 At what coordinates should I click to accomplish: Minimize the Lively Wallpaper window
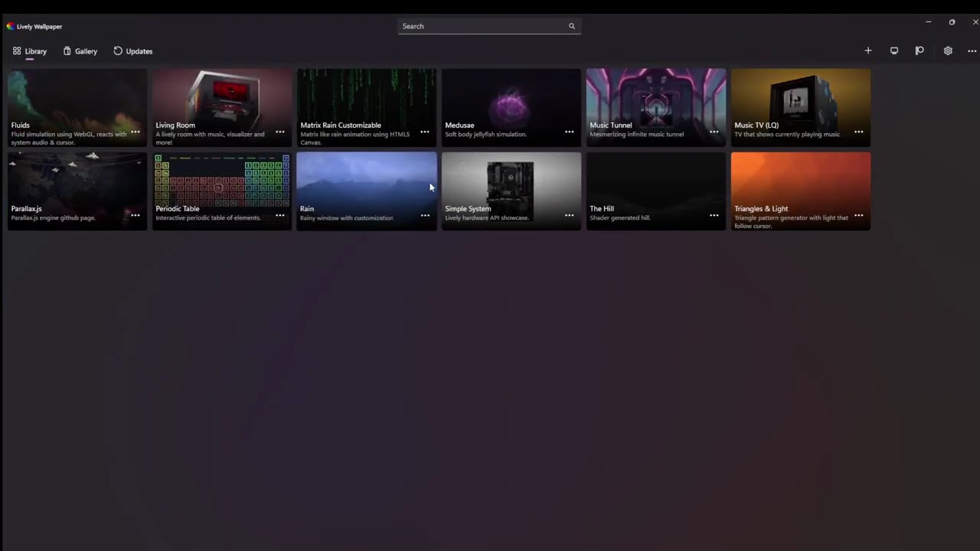pos(929,22)
